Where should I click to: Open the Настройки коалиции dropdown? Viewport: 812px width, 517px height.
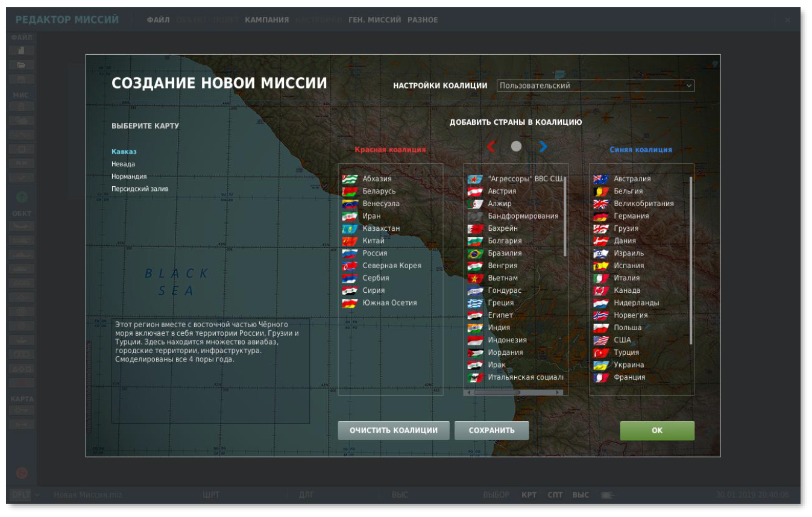[x=595, y=86]
